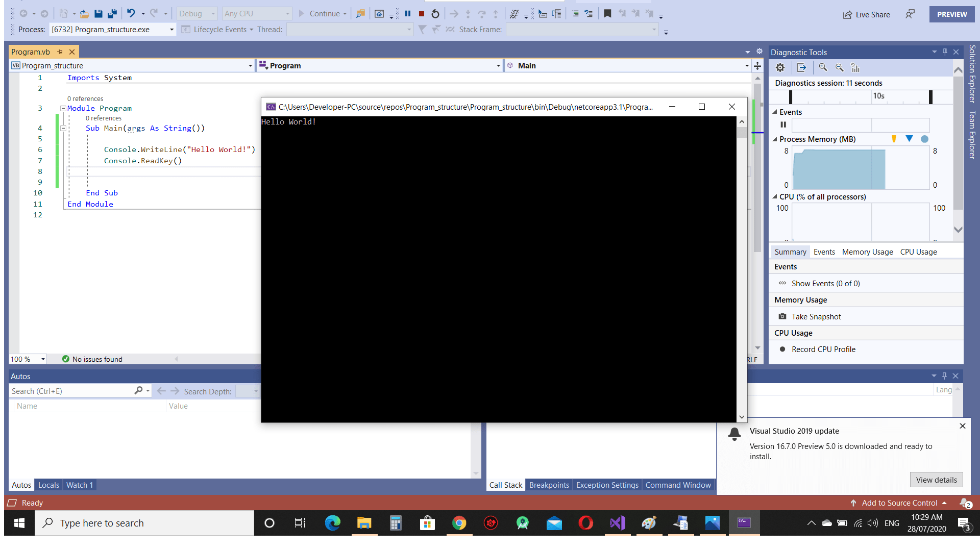Zoom in on the diagnostics timeline
Screen dimensions: 980x551
pyautogui.click(x=823, y=67)
